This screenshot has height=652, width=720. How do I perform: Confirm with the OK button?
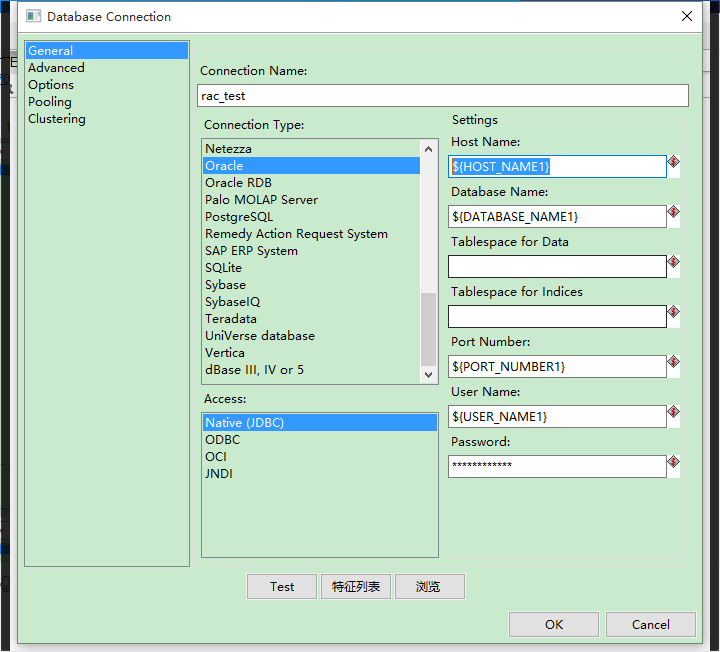click(554, 624)
